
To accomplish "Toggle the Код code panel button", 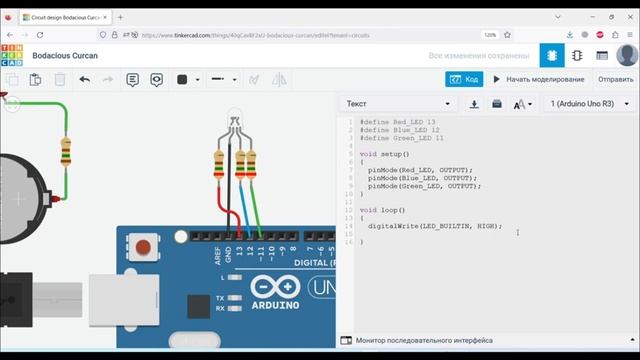I will [464, 79].
